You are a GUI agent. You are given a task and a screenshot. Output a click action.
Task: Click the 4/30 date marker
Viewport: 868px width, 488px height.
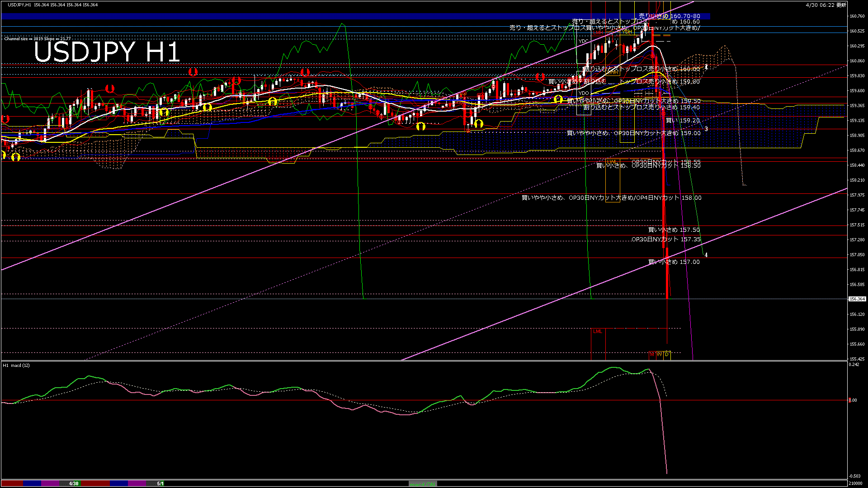74,483
